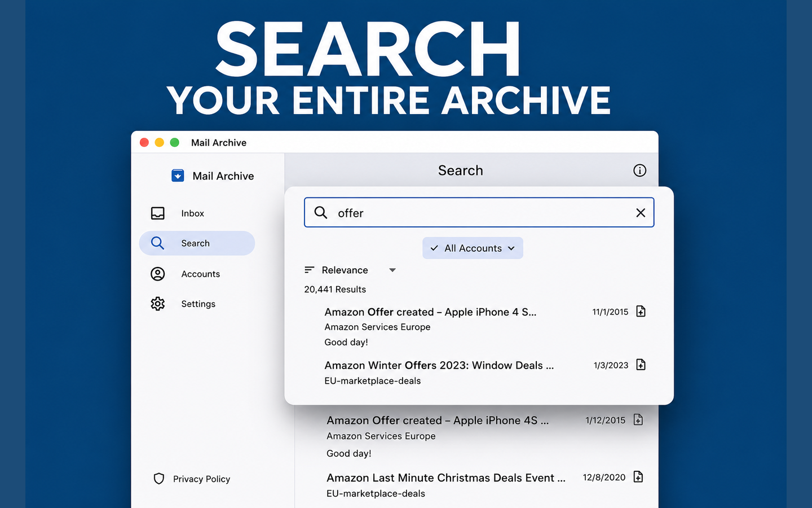This screenshot has height=508, width=812.
Task: Click 'Amazon Services Europe' under 11/1/2015 email
Action: pyautogui.click(x=377, y=327)
